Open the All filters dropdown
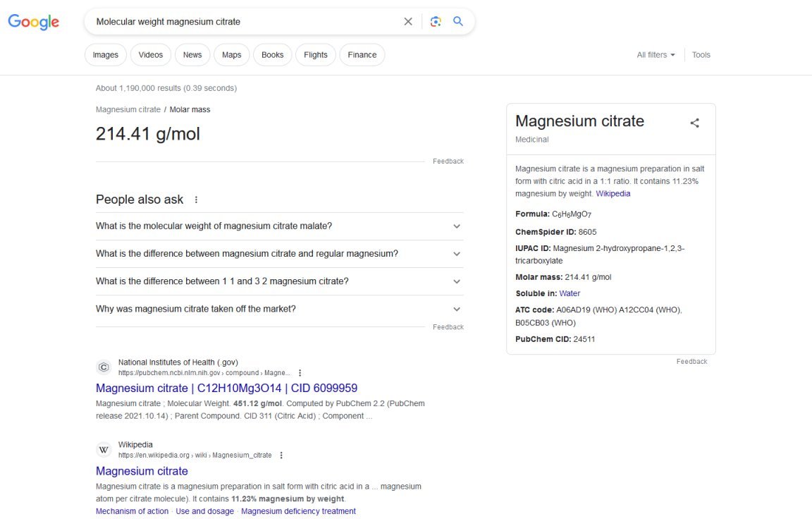The height and width of the screenshot is (519, 812). click(656, 55)
